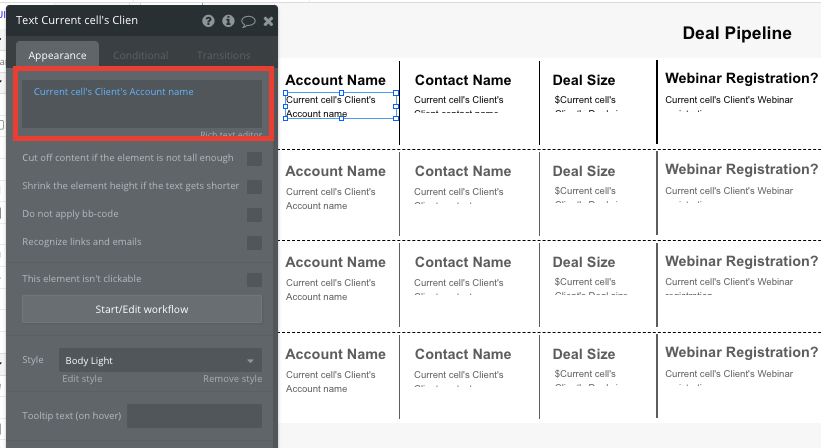Open the Style dropdown showing Body Light
The height and width of the screenshot is (448, 821).
[160, 360]
